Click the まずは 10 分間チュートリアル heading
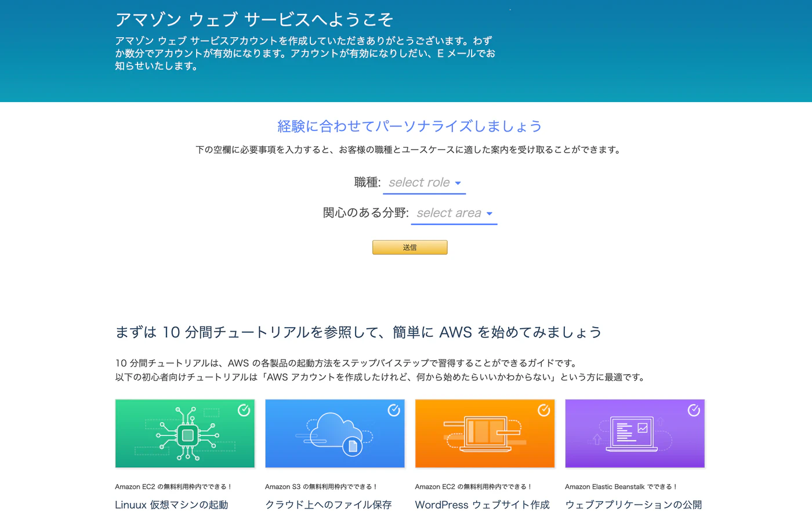The image size is (812, 530). point(358,332)
